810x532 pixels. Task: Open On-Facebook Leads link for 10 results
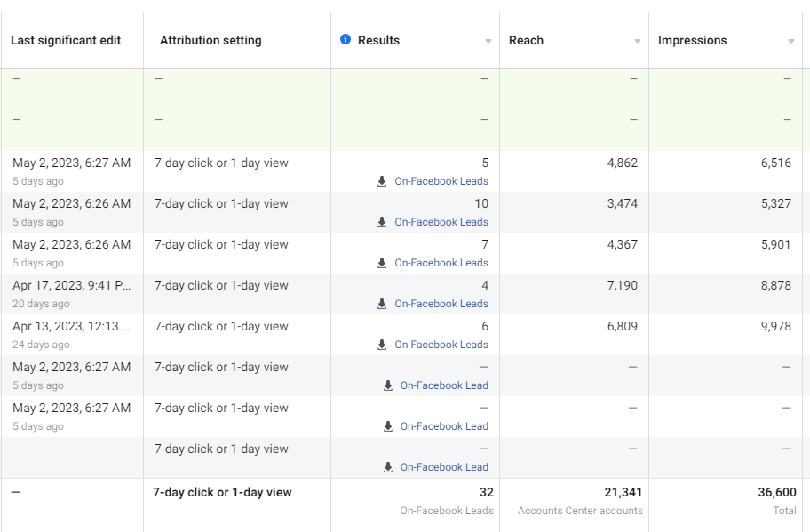441,222
